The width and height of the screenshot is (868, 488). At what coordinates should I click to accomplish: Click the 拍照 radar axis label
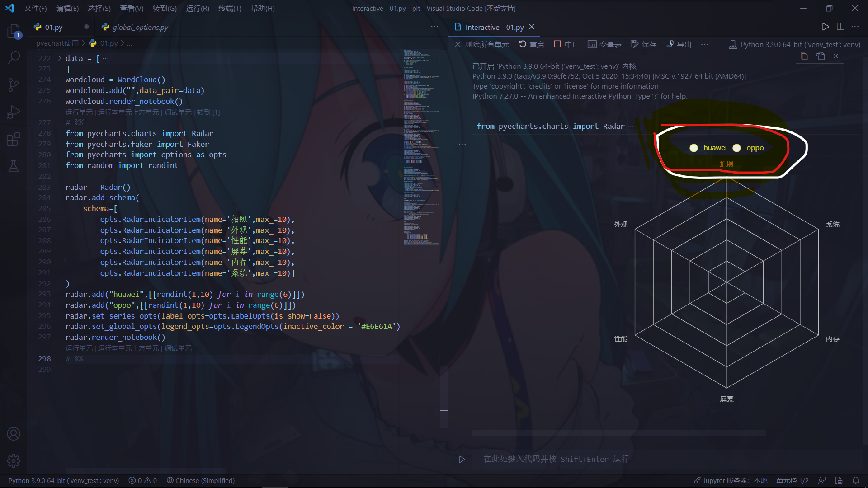coord(726,164)
